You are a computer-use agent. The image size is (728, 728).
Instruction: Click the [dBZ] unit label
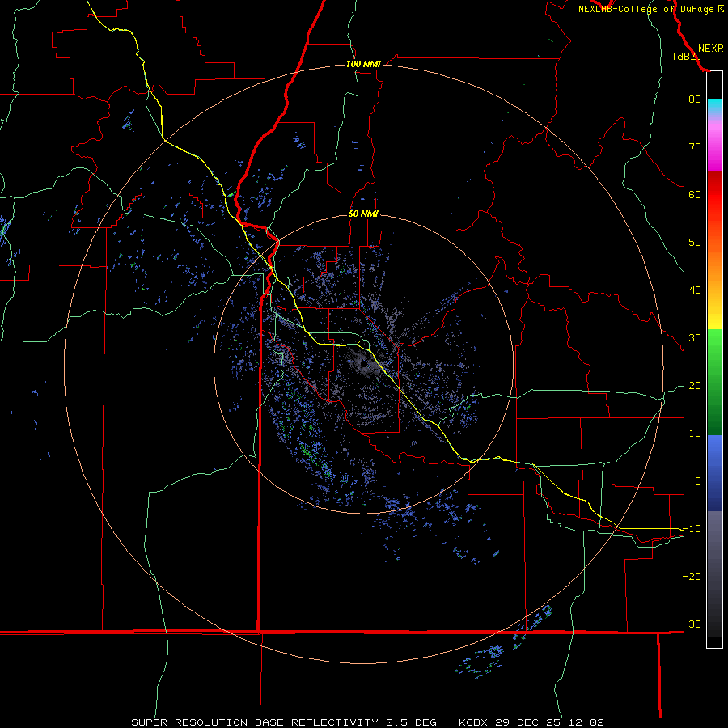687,57
